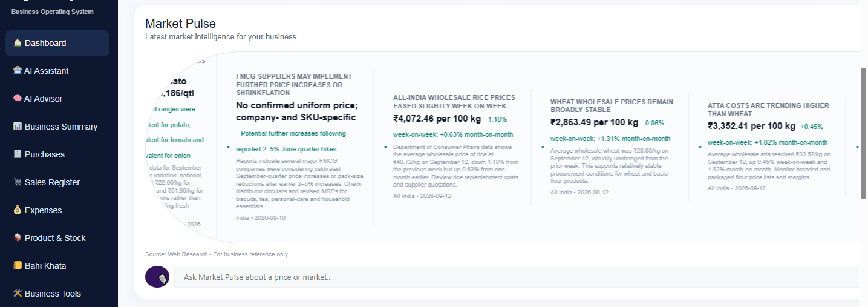Open the wheat wholesale prices stable card heading
The image size is (868, 307).
pyautogui.click(x=612, y=106)
